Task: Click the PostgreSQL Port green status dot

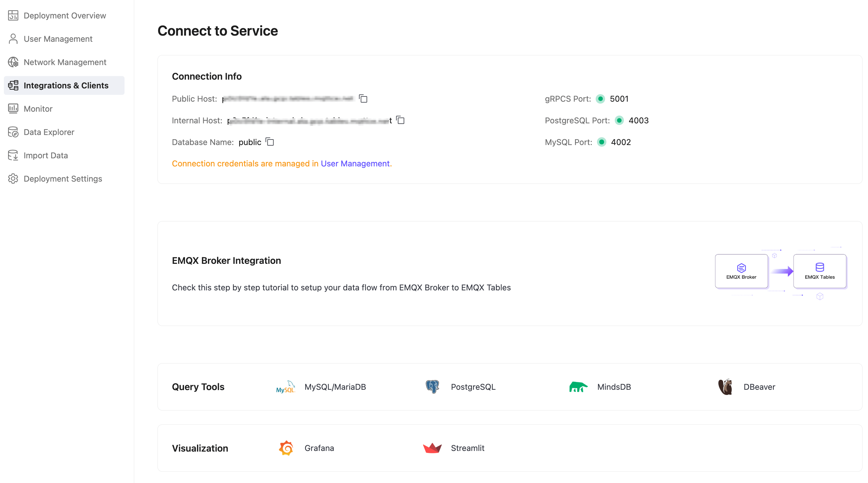Action: point(619,120)
